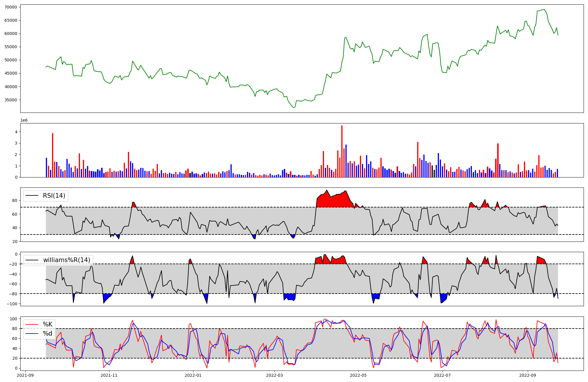588x382 pixels.
Task: Click the 40 tick on stochastic %K/%d axis
Action: tap(15, 349)
